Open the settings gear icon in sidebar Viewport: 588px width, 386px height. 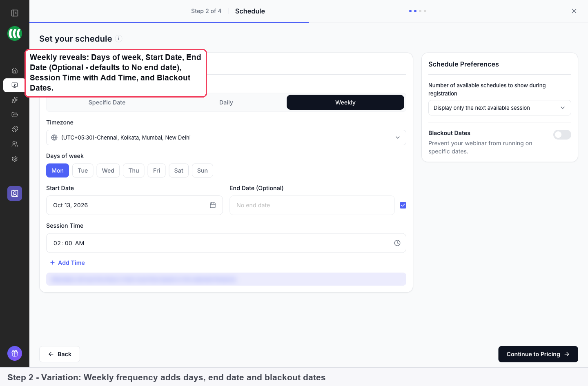point(15,159)
